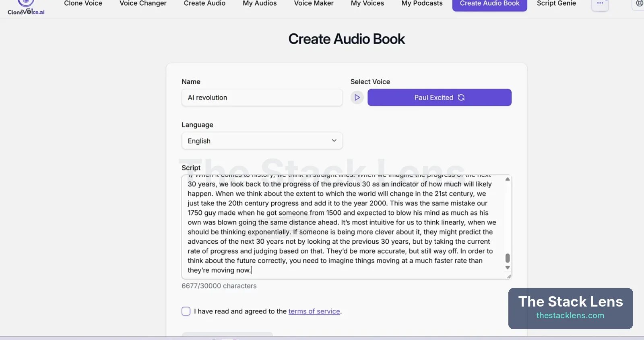Open the My Voices page
This screenshot has height=340, width=644.
367,4
